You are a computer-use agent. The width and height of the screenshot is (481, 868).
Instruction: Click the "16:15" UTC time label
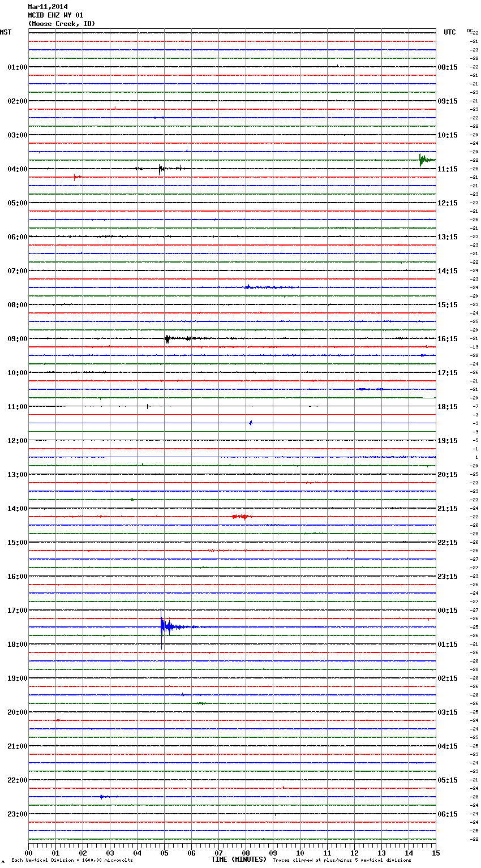click(x=448, y=339)
